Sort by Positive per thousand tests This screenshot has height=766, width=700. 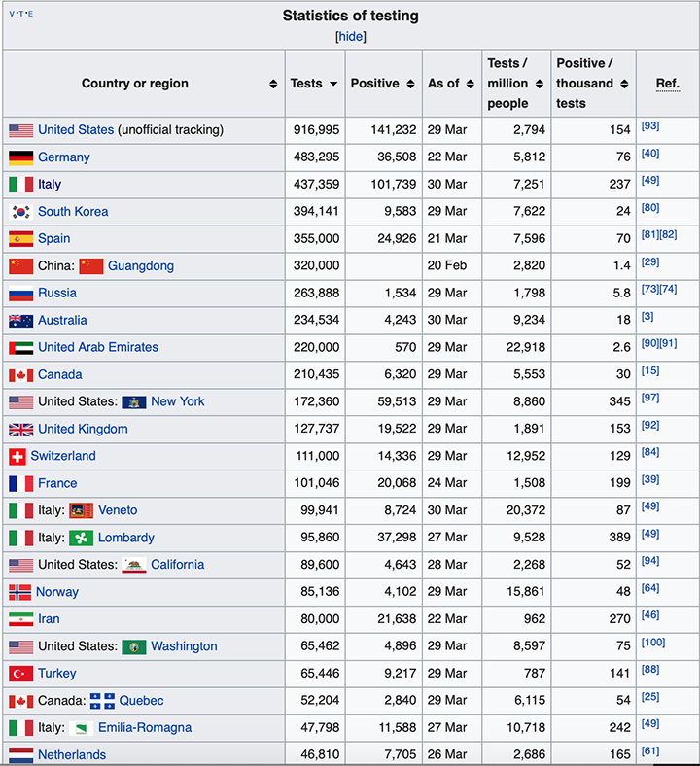(624, 84)
